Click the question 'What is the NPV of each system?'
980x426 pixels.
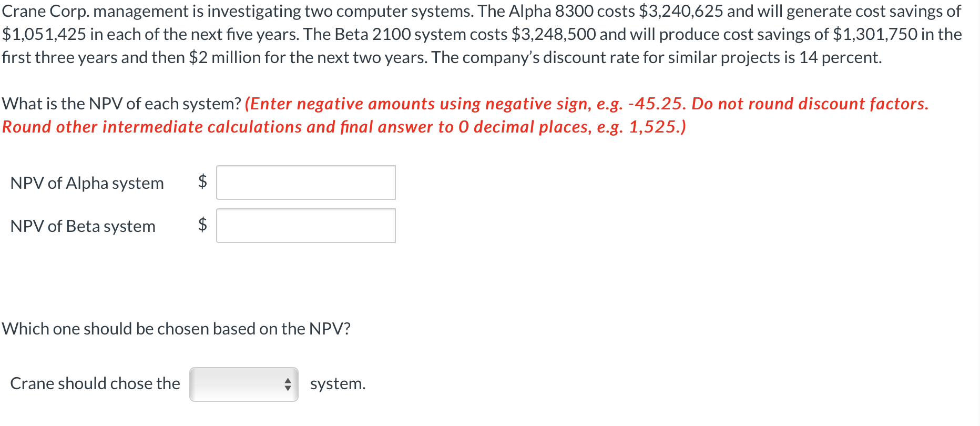pos(121,103)
